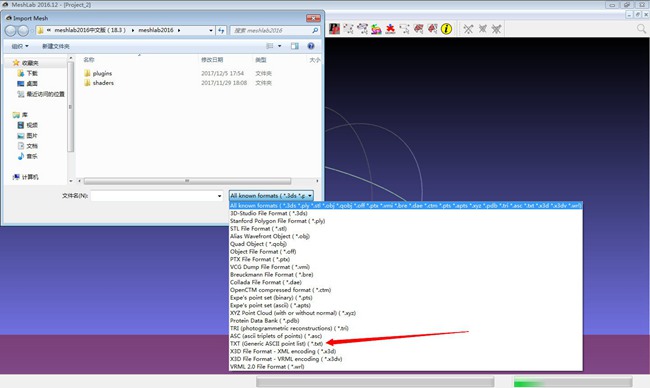This screenshot has width=650, height=388.
Task: Click the search magnifier in the dialog search box
Action: [315, 30]
